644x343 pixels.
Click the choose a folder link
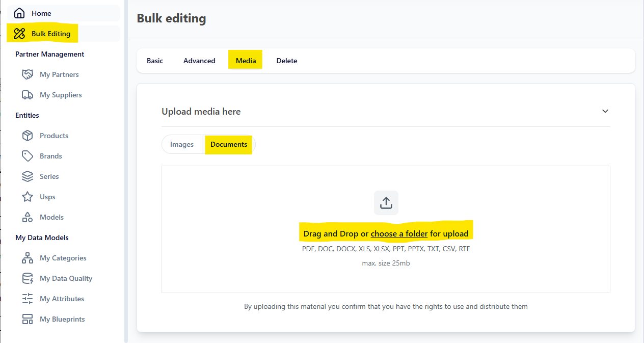399,234
